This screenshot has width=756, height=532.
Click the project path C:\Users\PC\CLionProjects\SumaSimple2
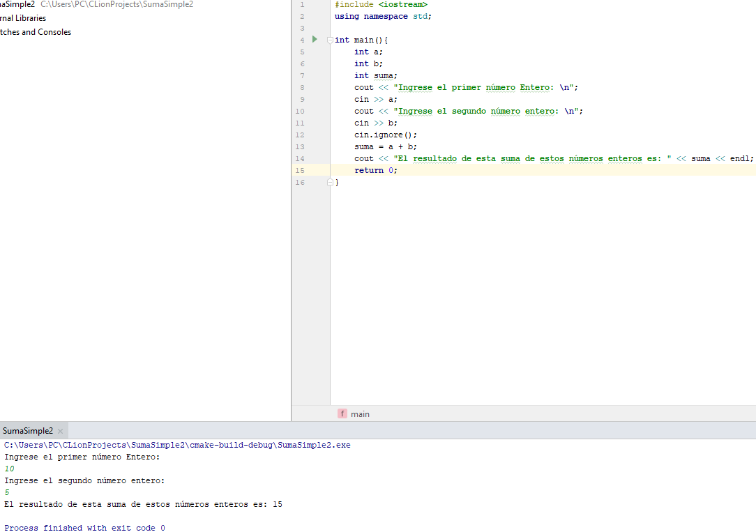(116, 4)
